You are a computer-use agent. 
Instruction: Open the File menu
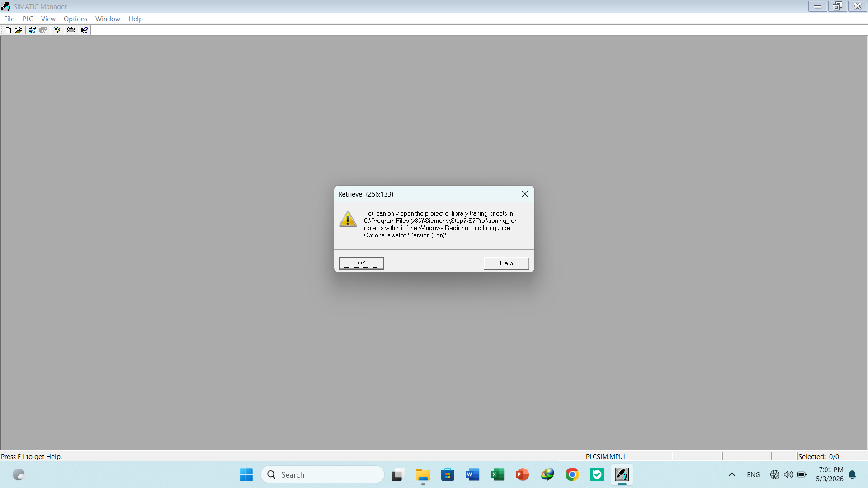coord(9,19)
